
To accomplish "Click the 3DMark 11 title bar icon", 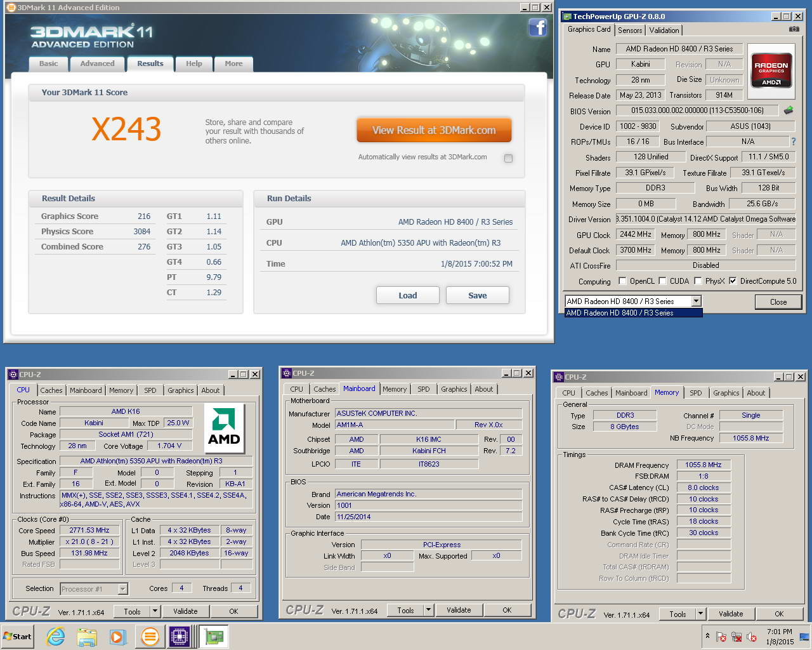I will tap(11, 8).
